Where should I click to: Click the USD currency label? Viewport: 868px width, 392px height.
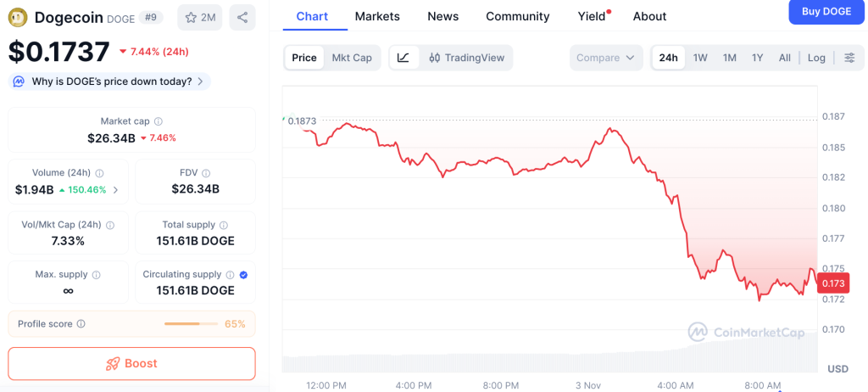tap(837, 369)
